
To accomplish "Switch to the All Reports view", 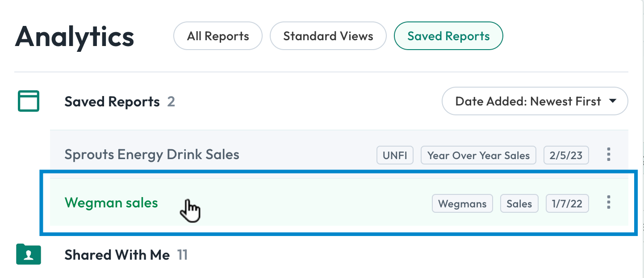I will pyautogui.click(x=217, y=36).
